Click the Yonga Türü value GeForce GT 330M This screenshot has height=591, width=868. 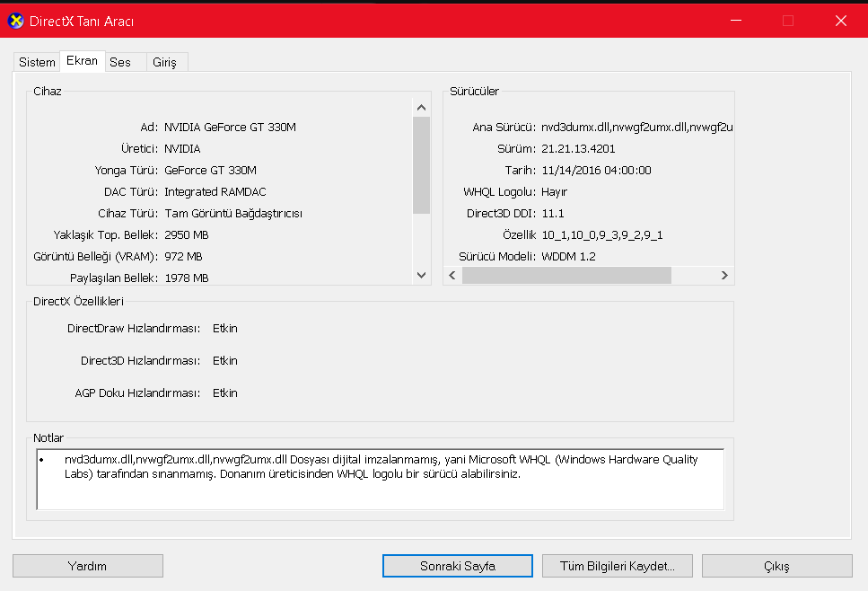[x=210, y=171]
